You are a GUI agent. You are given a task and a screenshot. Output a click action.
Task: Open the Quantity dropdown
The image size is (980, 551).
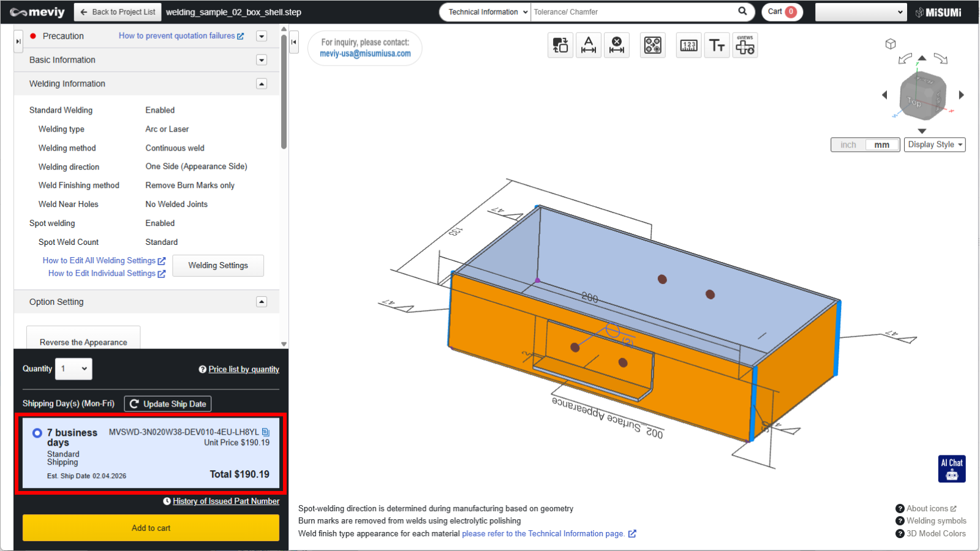pyautogui.click(x=73, y=369)
